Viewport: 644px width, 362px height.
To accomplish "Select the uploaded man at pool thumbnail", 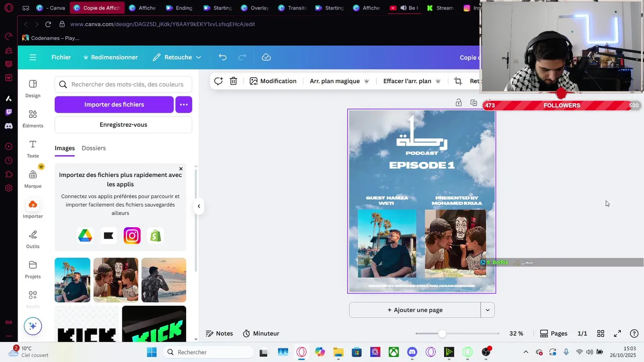I will tap(72, 280).
